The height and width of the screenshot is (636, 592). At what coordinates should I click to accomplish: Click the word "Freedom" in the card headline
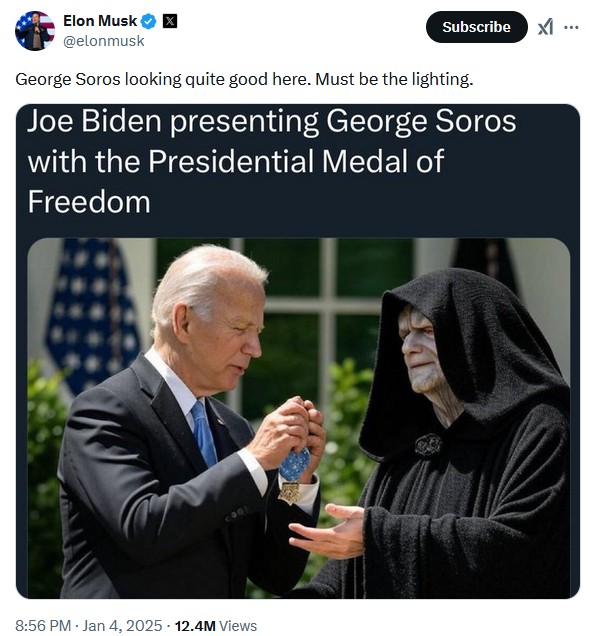tap(89, 202)
